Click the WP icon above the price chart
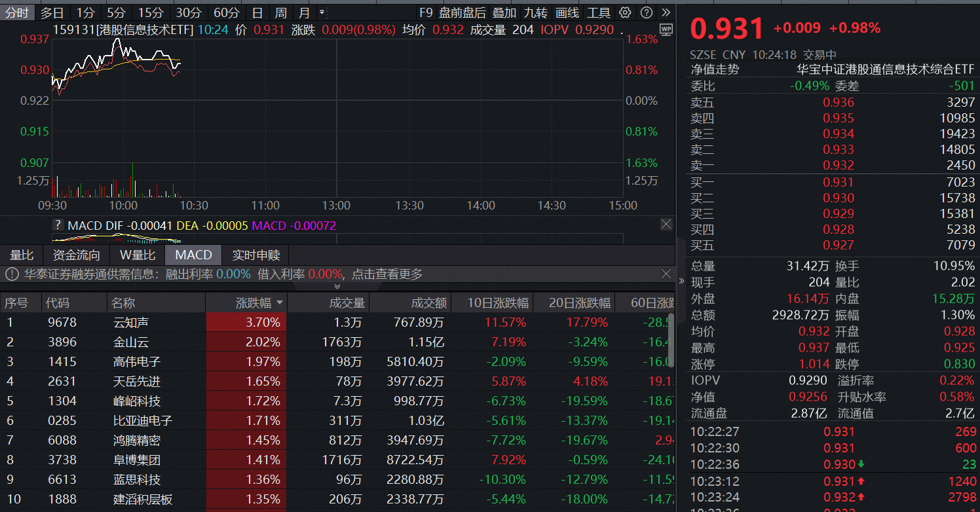The height and width of the screenshot is (512, 980). coord(666,30)
